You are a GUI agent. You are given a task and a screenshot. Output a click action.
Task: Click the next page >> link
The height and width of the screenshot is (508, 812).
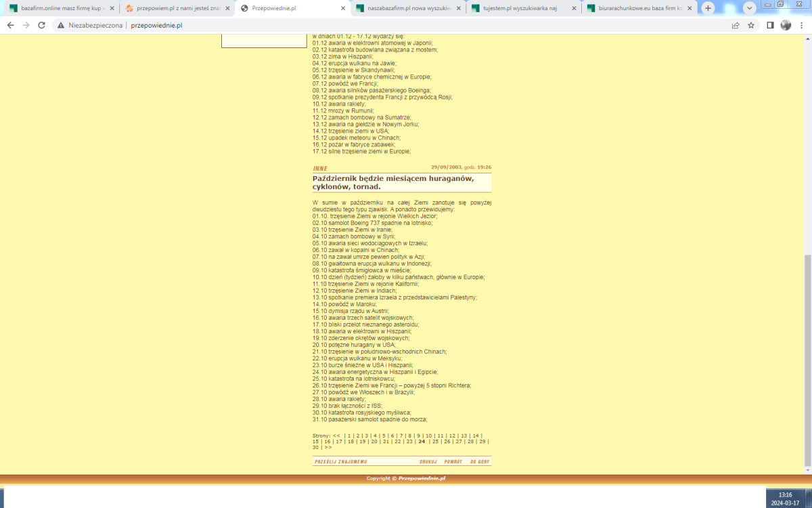coord(328,447)
